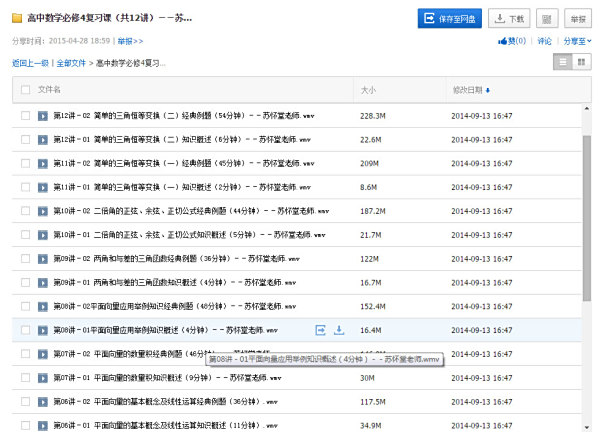Viewport: 600px width, 432px height.
Task: Click video icon of 第09讲-02 file
Action: click(x=43, y=259)
